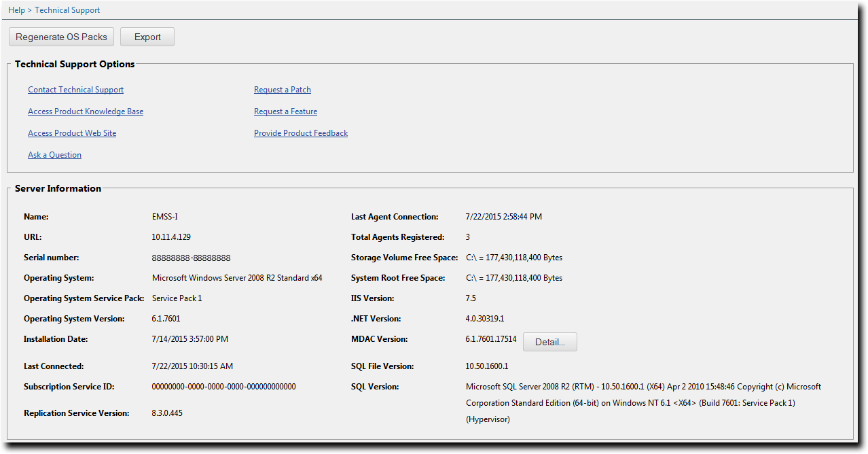The width and height of the screenshot is (868, 454).
Task: Select MDAC Version value 6.1.7601.17514
Action: [491, 339]
